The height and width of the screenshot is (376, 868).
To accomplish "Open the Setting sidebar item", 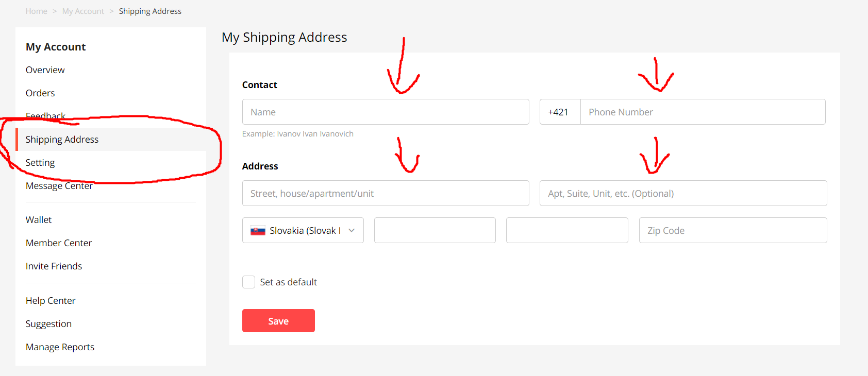I will tap(40, 163).
